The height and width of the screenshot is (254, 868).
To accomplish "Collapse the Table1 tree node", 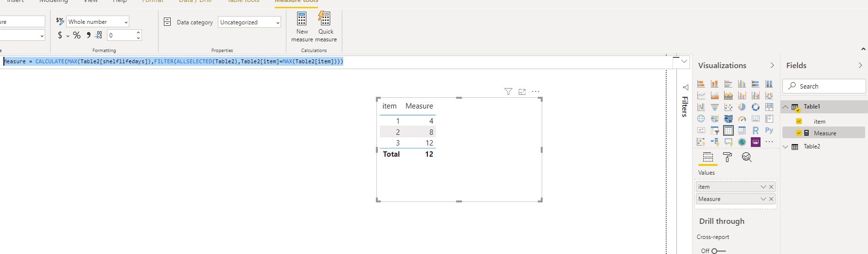I will point(785,107).
